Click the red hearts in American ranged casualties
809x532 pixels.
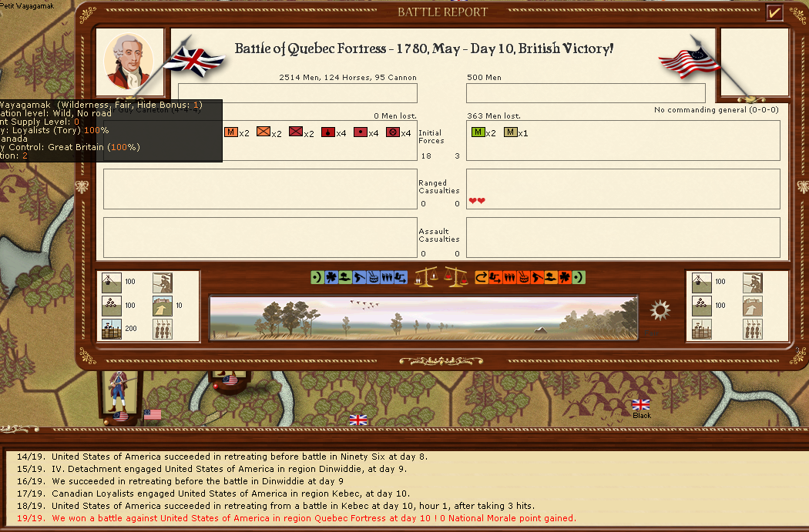coord(477,201)
